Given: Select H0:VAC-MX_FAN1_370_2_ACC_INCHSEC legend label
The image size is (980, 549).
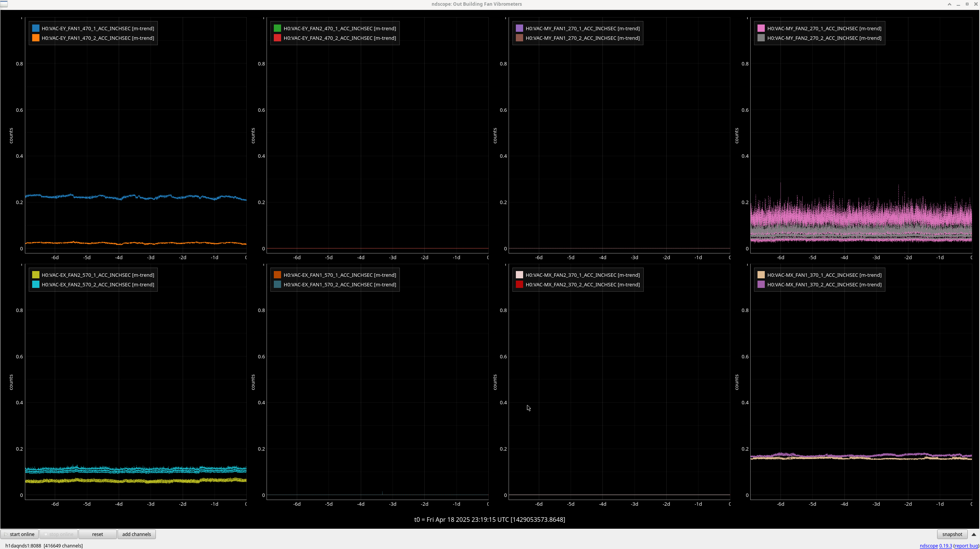Looking at the screenshot, I should [824, 284].
